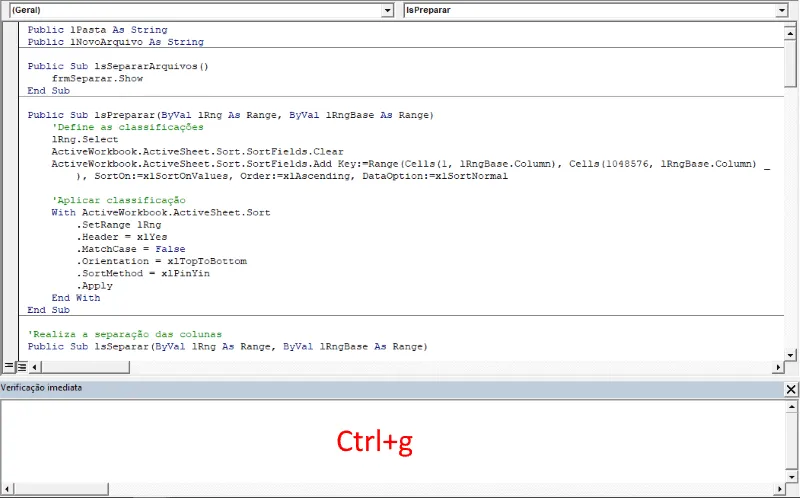
Task: Click Immediate window scroll down arrow
Action: (x=791, y=477)
